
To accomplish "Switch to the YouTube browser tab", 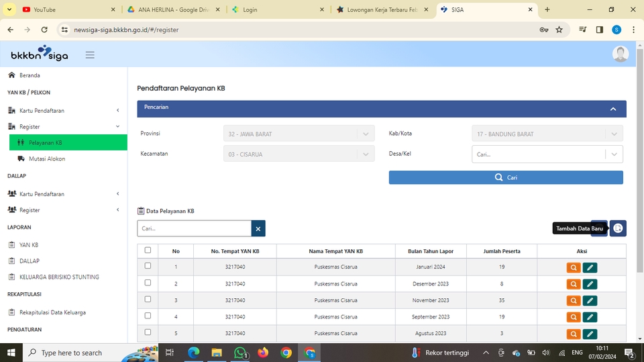I will tap(69, 9).
